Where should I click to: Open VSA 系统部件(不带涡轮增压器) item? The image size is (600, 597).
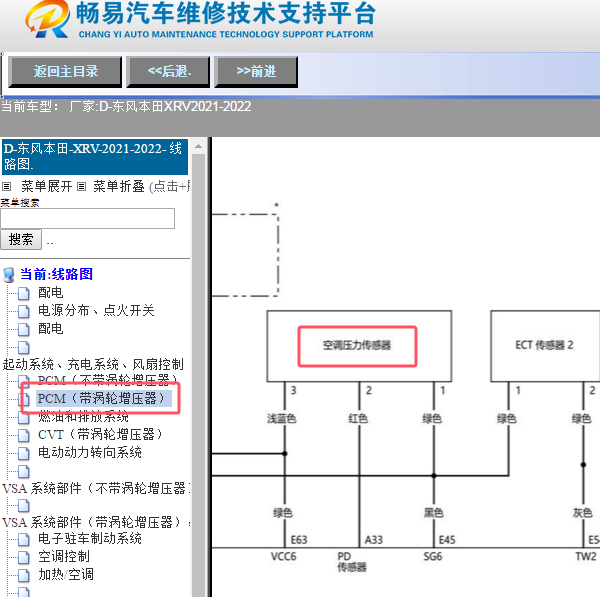click(x=96, y=488)
